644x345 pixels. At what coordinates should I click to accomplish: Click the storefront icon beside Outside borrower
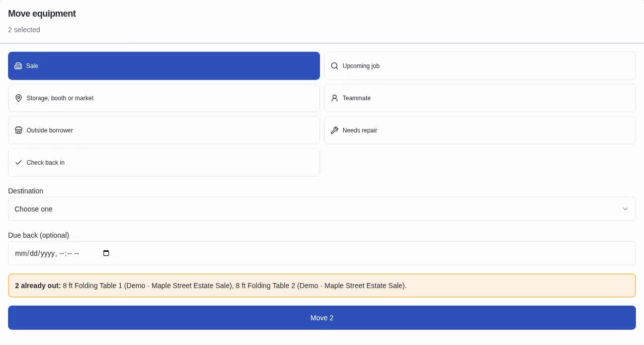[x=19, y=130]
